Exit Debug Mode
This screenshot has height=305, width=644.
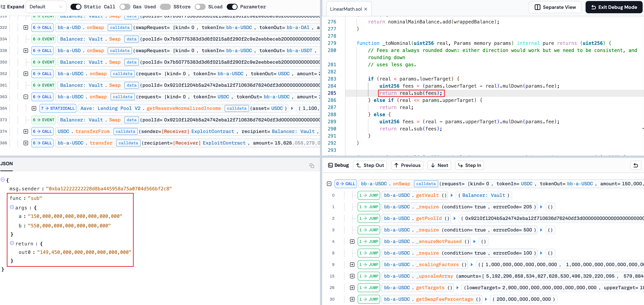(x=614, y=7)
